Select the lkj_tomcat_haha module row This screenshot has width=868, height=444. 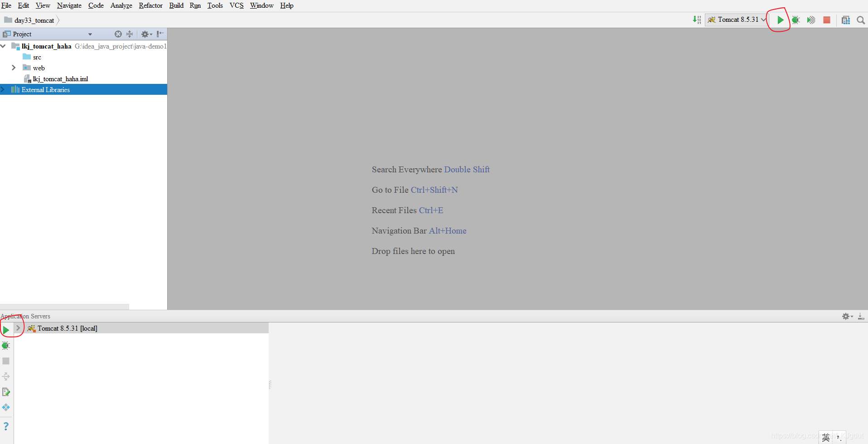[83, 46]
